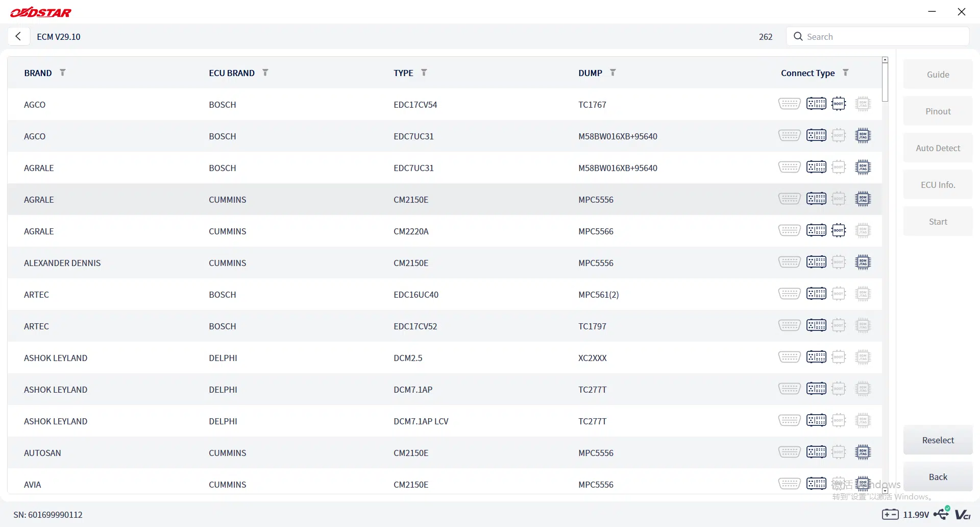
Task: Click the Start button
Action: click(938, 222)
